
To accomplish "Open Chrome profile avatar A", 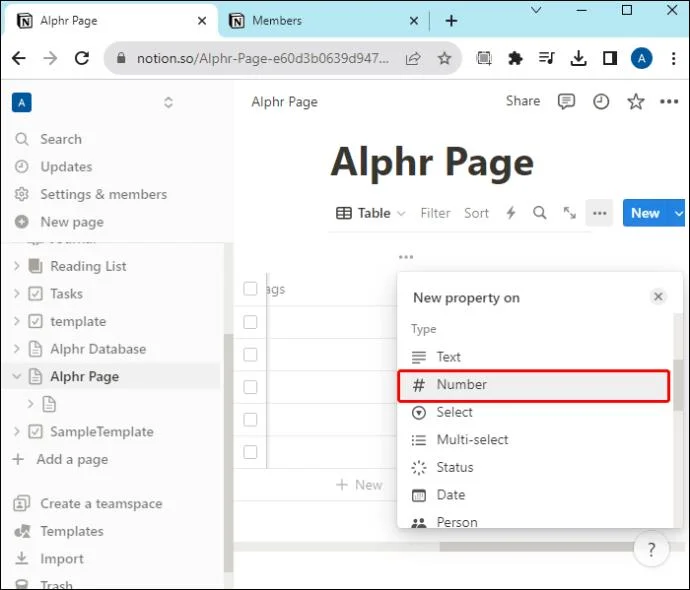I will (x=642, y=58).
